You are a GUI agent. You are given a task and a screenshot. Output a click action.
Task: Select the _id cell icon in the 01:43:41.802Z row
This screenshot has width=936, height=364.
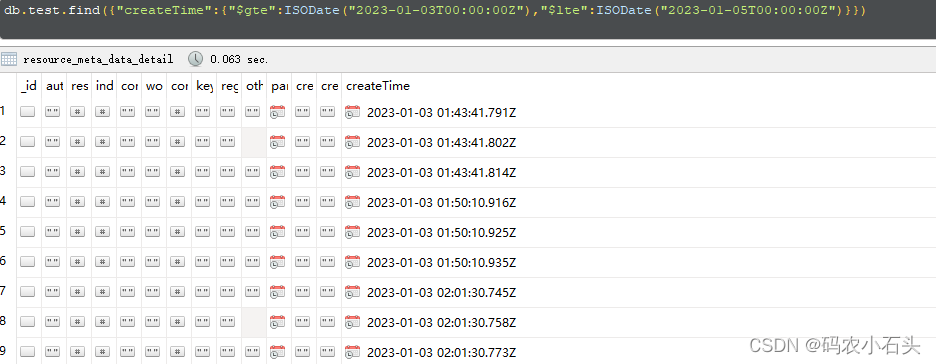click(27, 142)
